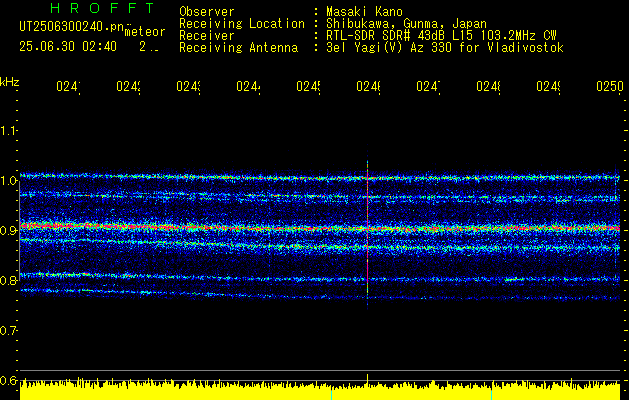Image resolution: width=629 pixels, height=400 pixels.
Task: Click the vertical meteor echo line in spectrogram
Action: point(367,235)
